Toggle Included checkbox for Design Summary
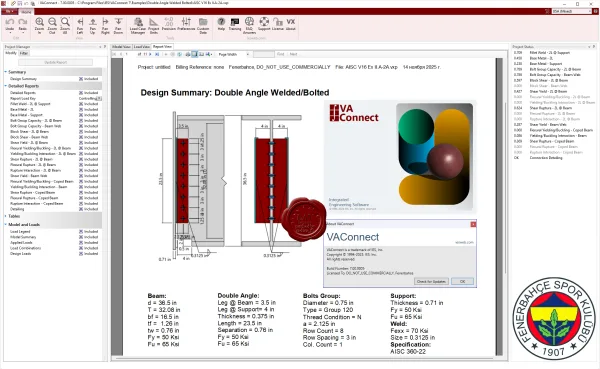 click(81, 79)
